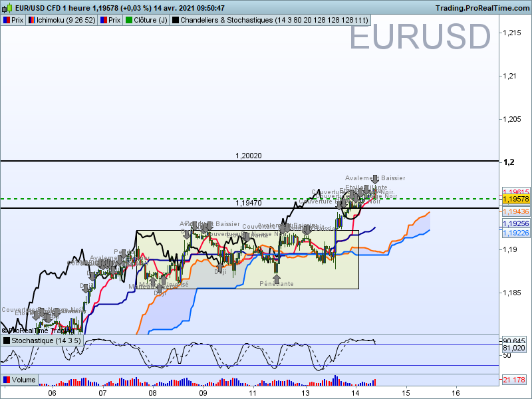532x399 pixels.
Task: Click date 09 on the time axis
Action: [203, 393]
